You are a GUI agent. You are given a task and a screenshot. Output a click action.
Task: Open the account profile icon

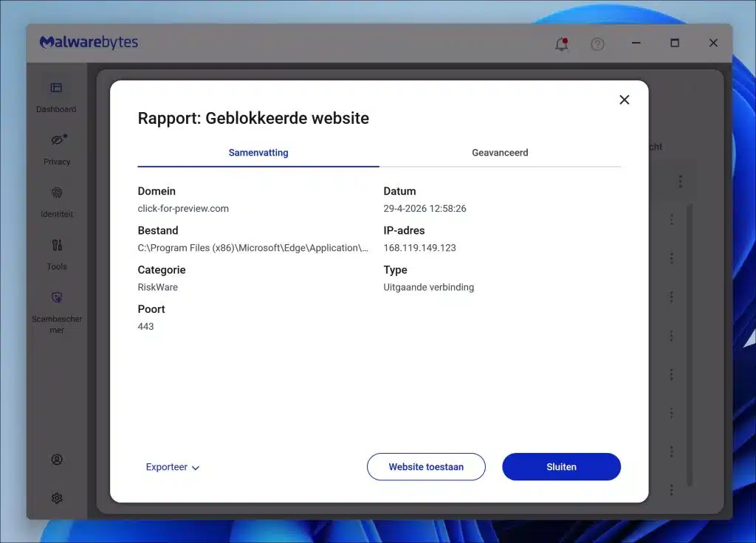[x=57, y=460]
